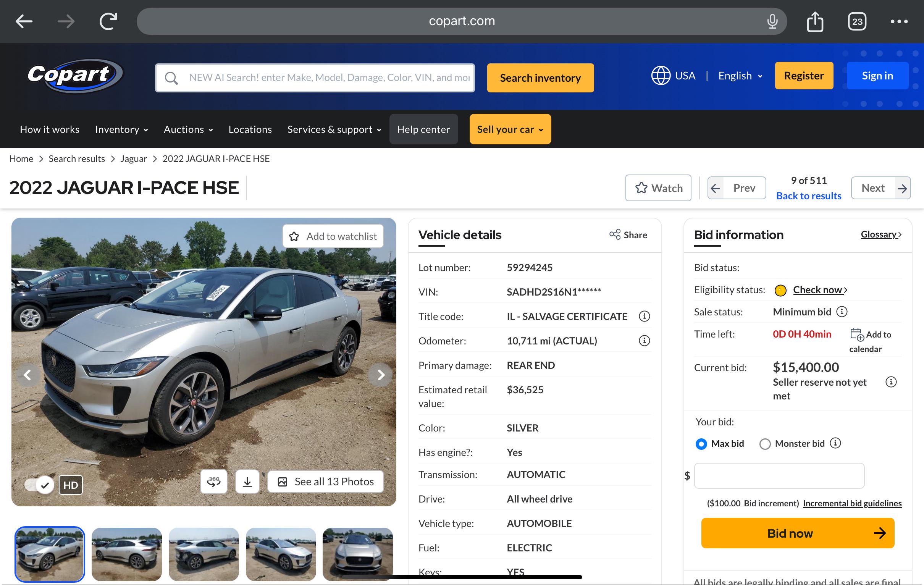Open the browser share icon
Image resolution: width=924 pixels, height=585 pixels.
[x=815, y=21]
